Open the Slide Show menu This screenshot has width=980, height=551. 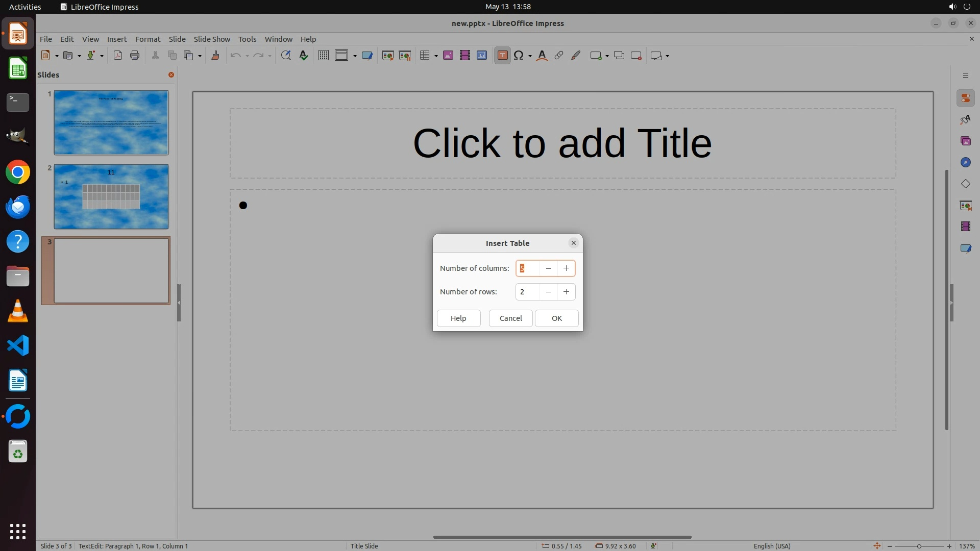point(212,39)
